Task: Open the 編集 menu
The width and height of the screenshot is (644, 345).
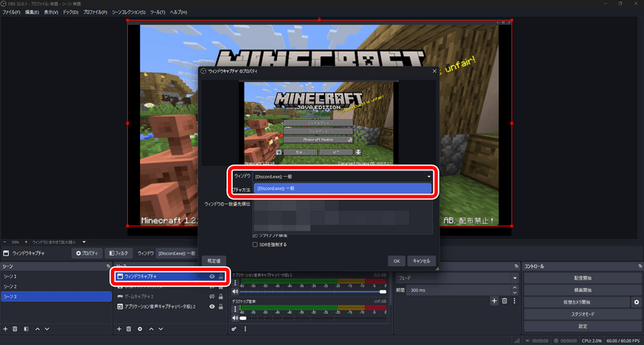Action: coord(32,12)
